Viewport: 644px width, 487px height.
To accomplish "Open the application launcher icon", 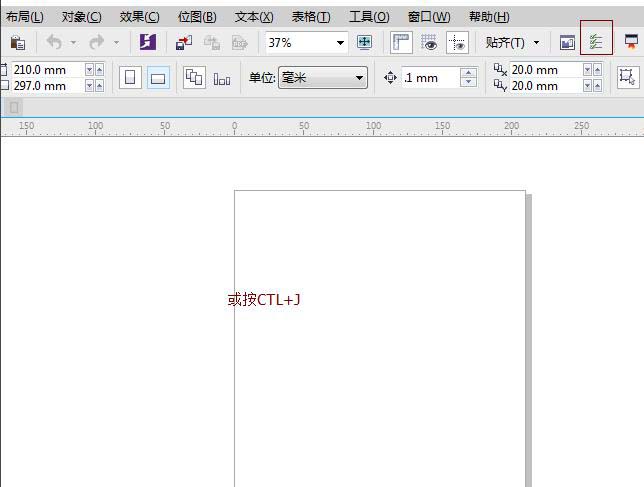I will [x=631, y=42].
